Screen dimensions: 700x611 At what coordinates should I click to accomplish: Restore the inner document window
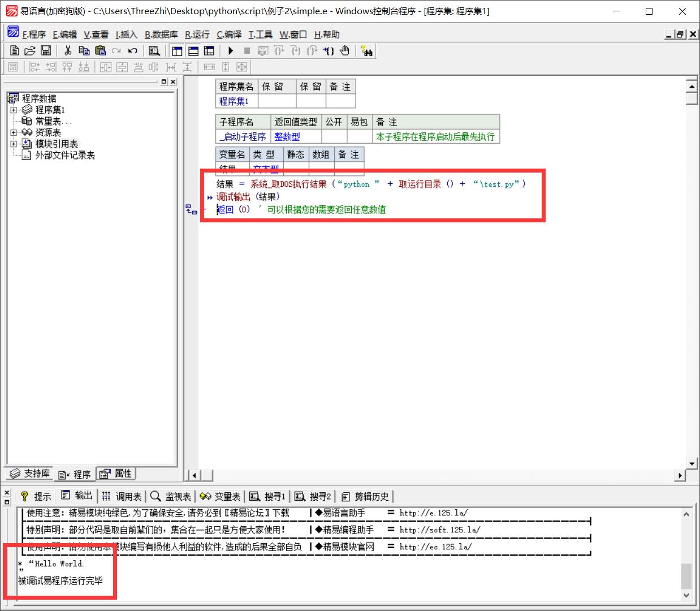(680, 35)
